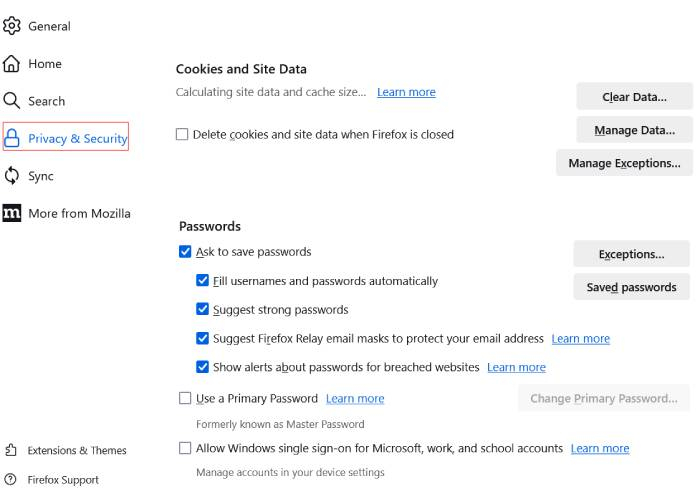Open password Exceptions... dialog

pos(631,254)
